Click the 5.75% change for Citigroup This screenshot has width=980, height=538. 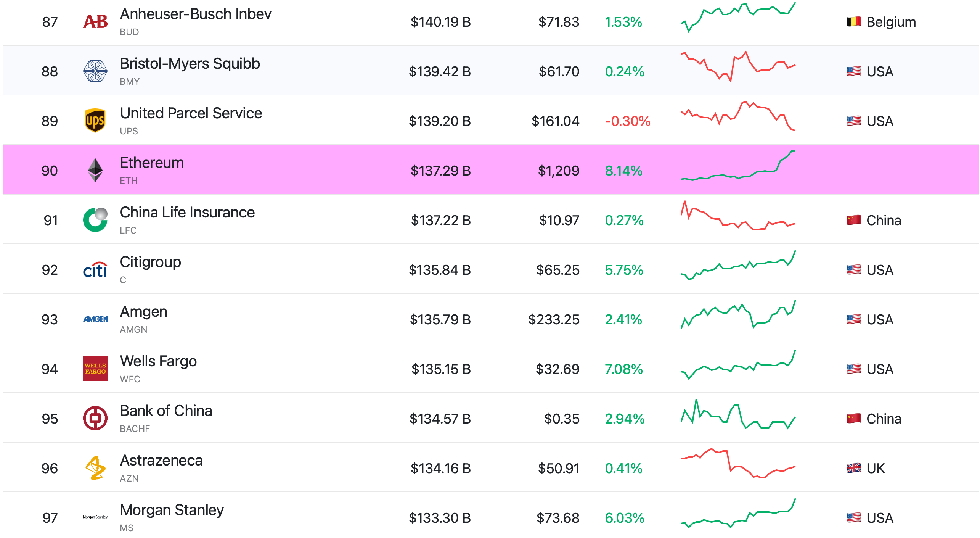[624, 270]
